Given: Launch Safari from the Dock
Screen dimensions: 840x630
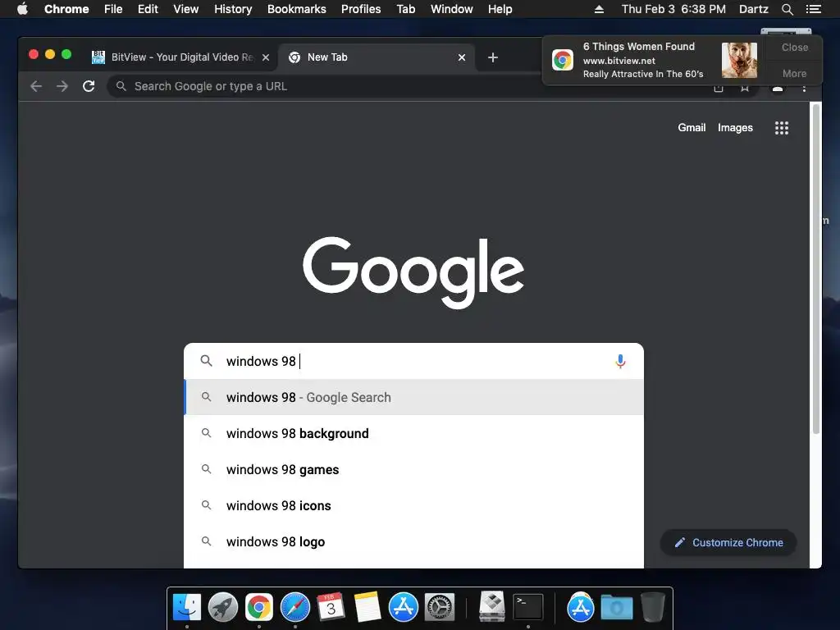Looking at the screenshot, I should [295, 608].
